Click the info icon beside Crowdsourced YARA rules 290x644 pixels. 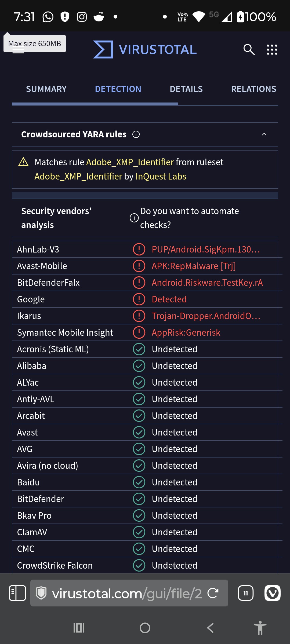(136, 134)
